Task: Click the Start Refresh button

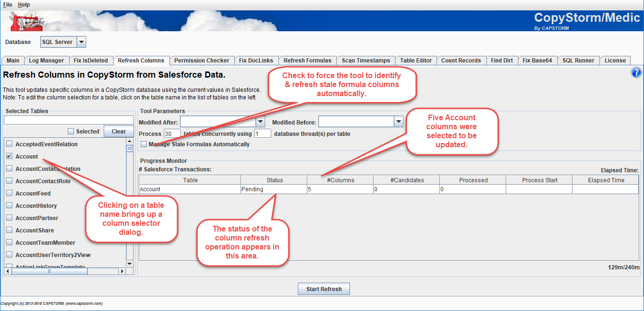Action: click(x=324, y=289)
